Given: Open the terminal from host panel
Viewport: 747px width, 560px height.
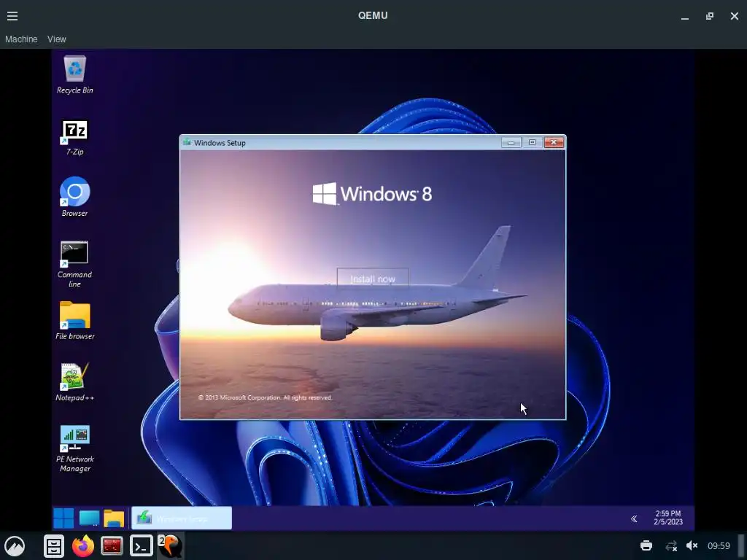Looking at the screenshot, I should coord(142,545).
